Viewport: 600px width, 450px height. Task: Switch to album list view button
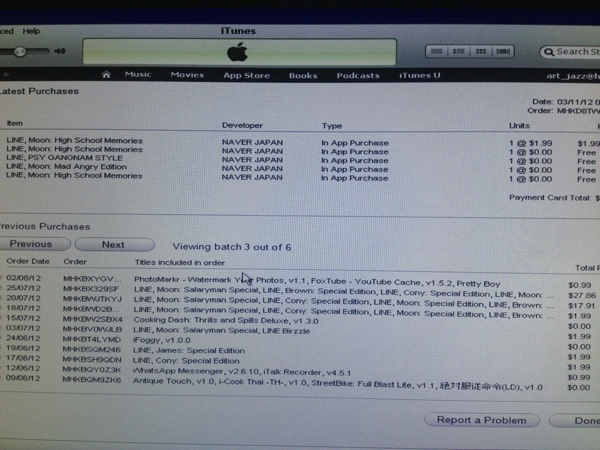click(458, 51)
